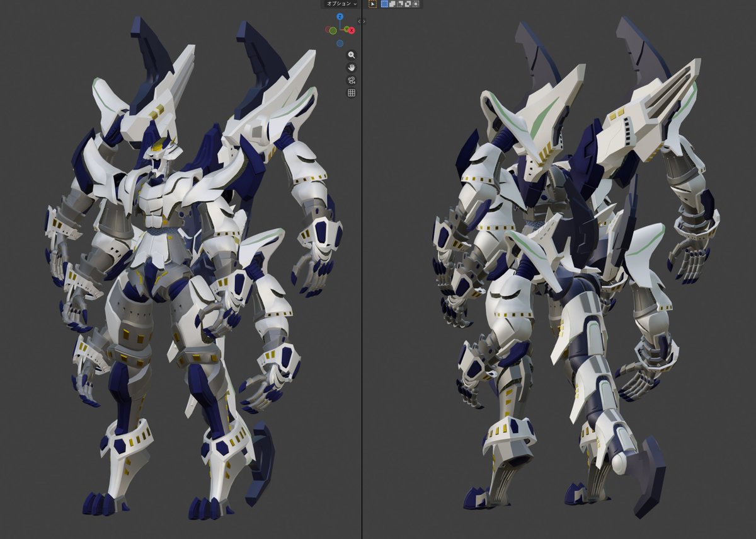Select the Tweak select tool icon
The width and height of the screenshot is (756, 539).
[372, 4]
